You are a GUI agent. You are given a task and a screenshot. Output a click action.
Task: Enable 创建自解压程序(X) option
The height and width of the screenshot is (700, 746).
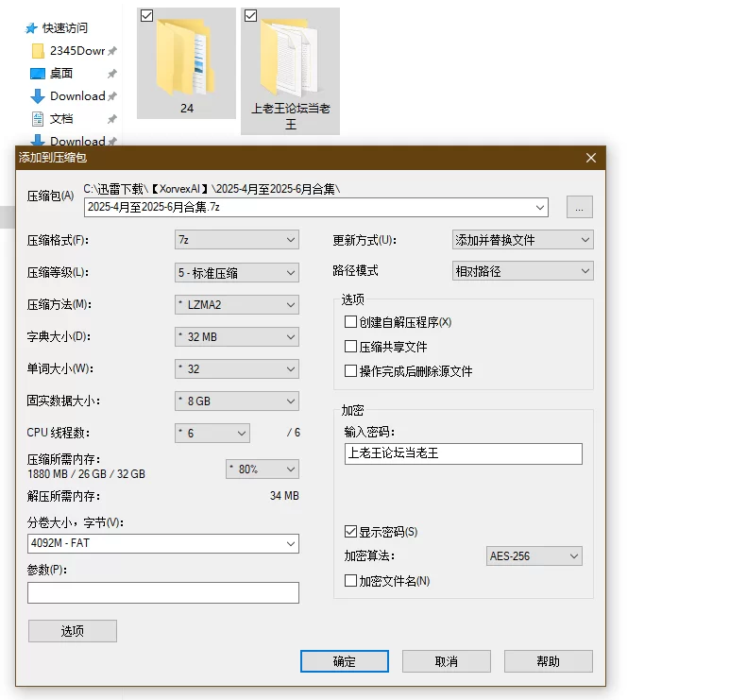point(350,322)
